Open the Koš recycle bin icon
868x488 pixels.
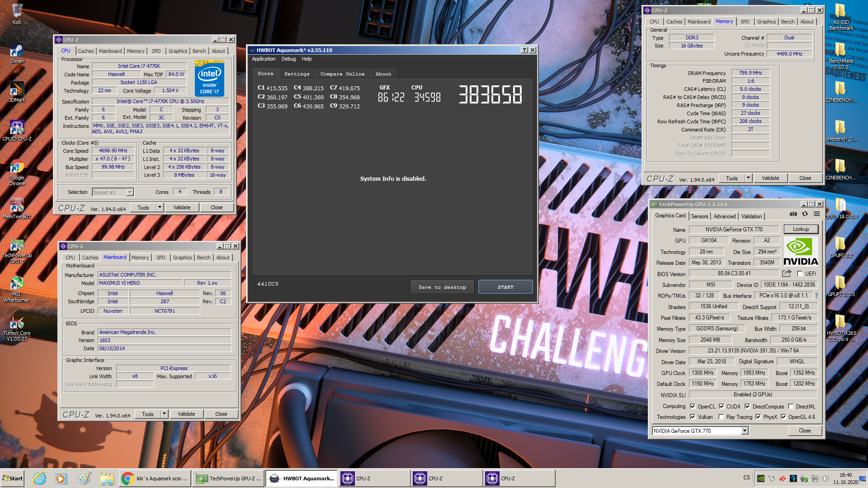point(17,14)
